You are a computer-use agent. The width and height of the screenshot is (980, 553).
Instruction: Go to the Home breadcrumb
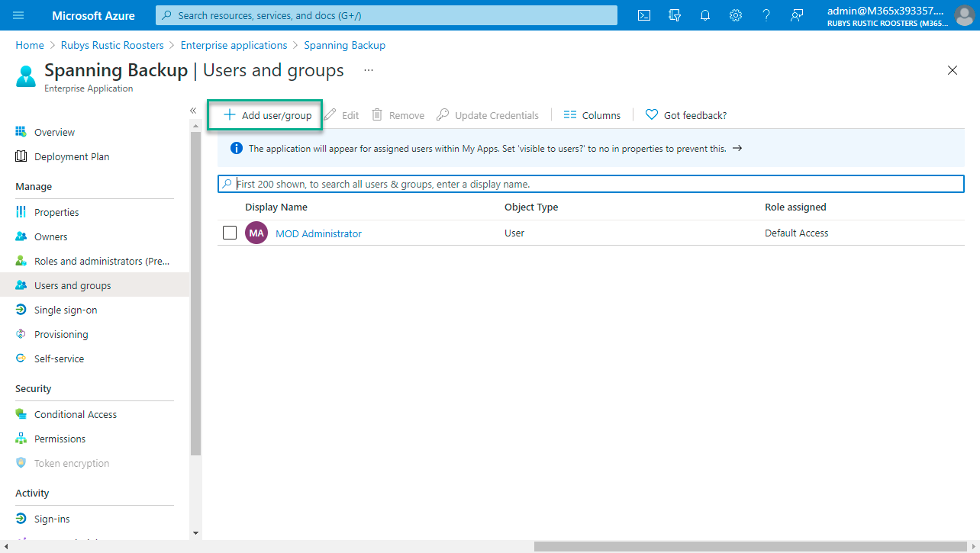click(30, 45)
